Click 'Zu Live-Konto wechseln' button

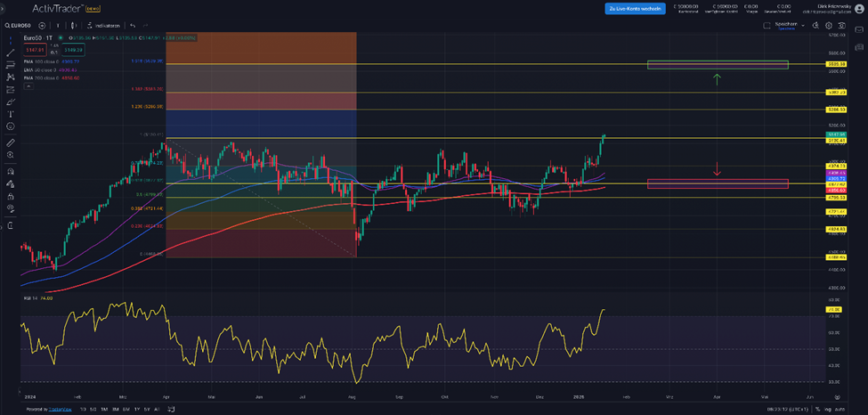[x=633, y=8]
